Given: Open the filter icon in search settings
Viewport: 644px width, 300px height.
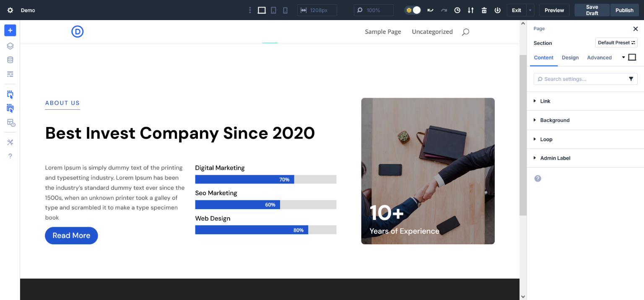Looking at the screenshot, I should pos(631,79).
